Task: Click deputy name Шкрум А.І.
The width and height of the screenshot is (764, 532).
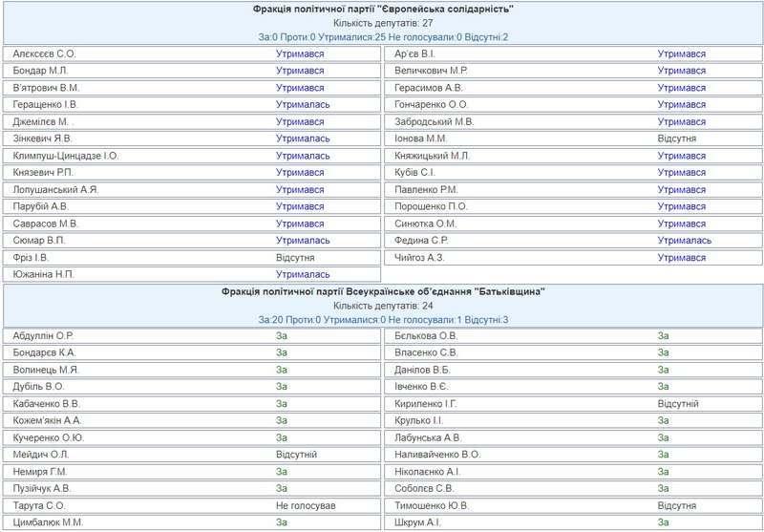Action: coord(417,522)
